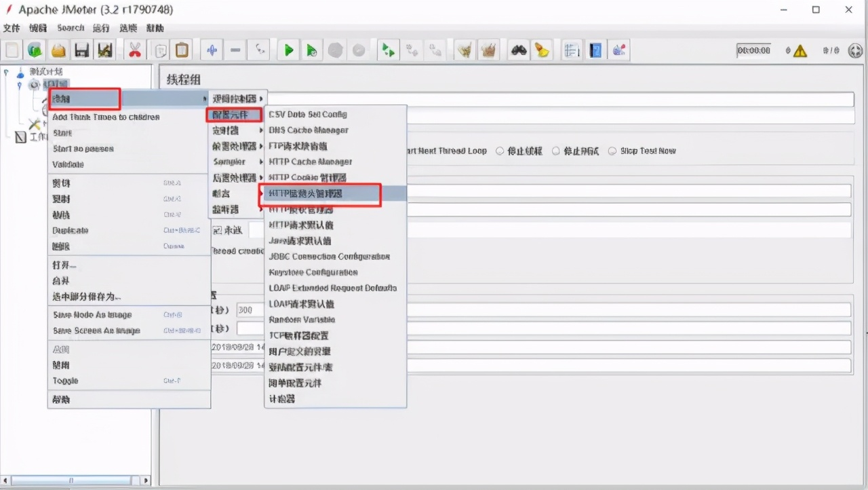Click the Clear results broom icon
868x490 pixels.
[x=465, y=50]
